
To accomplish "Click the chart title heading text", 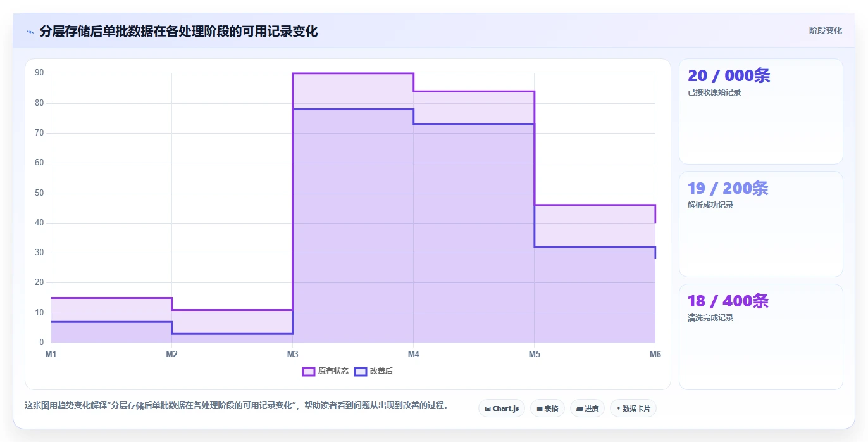I will coord(178,31).
